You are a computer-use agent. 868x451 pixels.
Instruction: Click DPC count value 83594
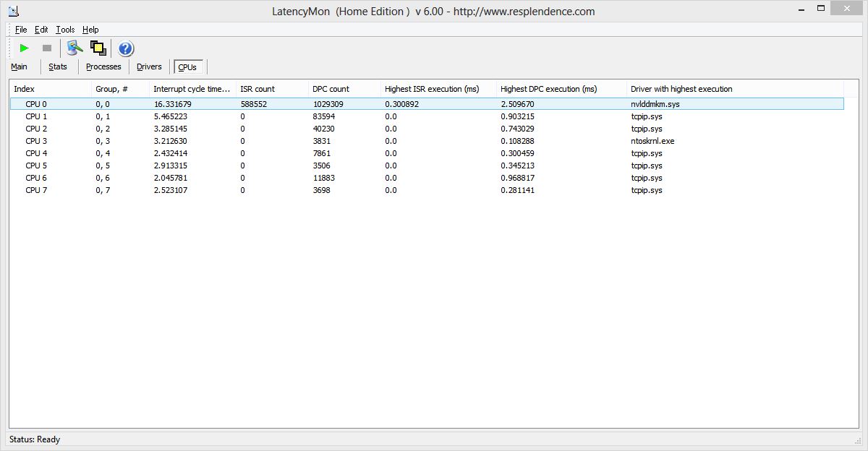pos(323,116)
